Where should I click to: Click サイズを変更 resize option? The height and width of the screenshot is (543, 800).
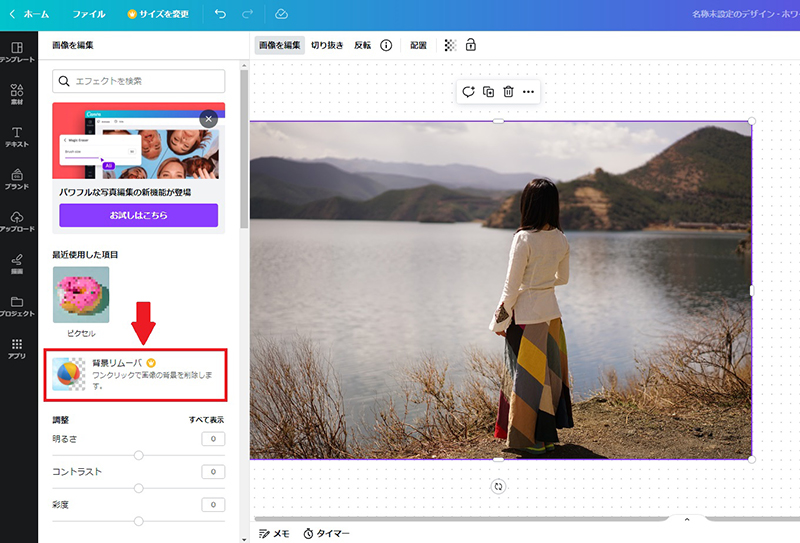(158, 14)
